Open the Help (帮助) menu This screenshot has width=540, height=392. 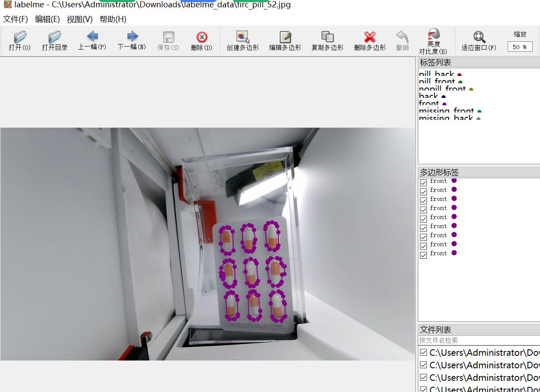pyautogui.click(x=113, y=19)
